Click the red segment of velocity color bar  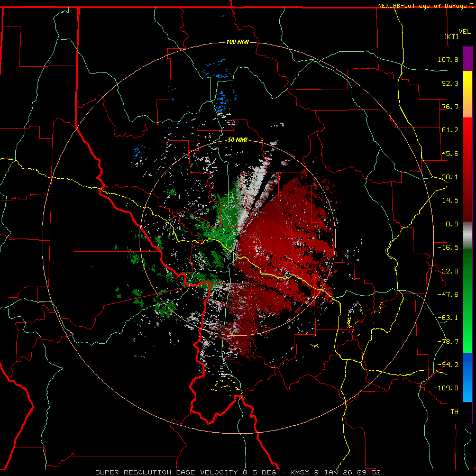coord(467,169)
